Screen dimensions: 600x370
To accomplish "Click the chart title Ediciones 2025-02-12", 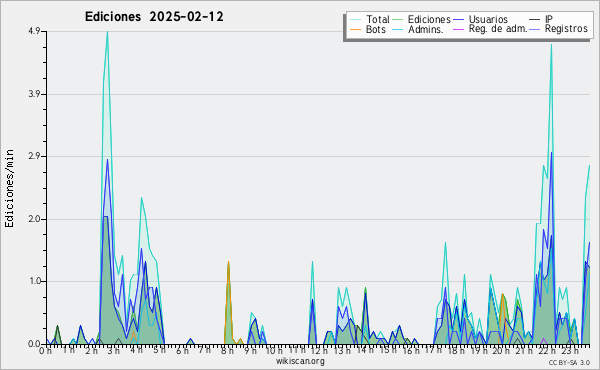I will (154, 17).
